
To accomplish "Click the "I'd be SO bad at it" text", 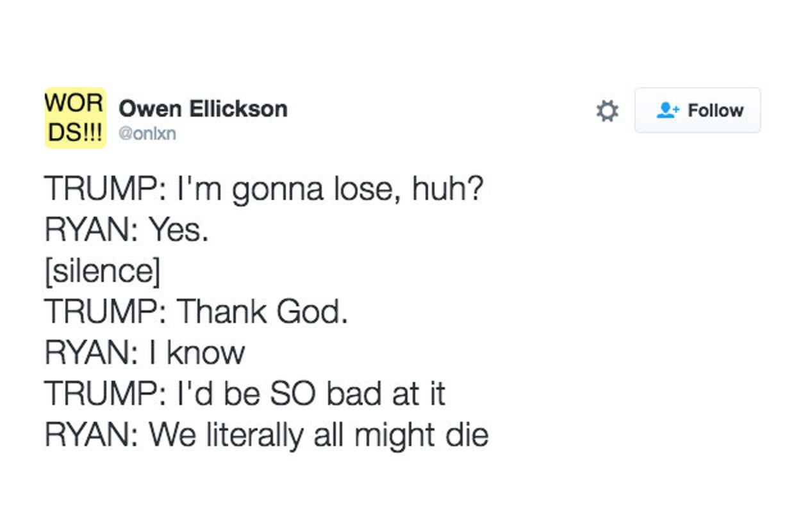I will tap(310, 394).
